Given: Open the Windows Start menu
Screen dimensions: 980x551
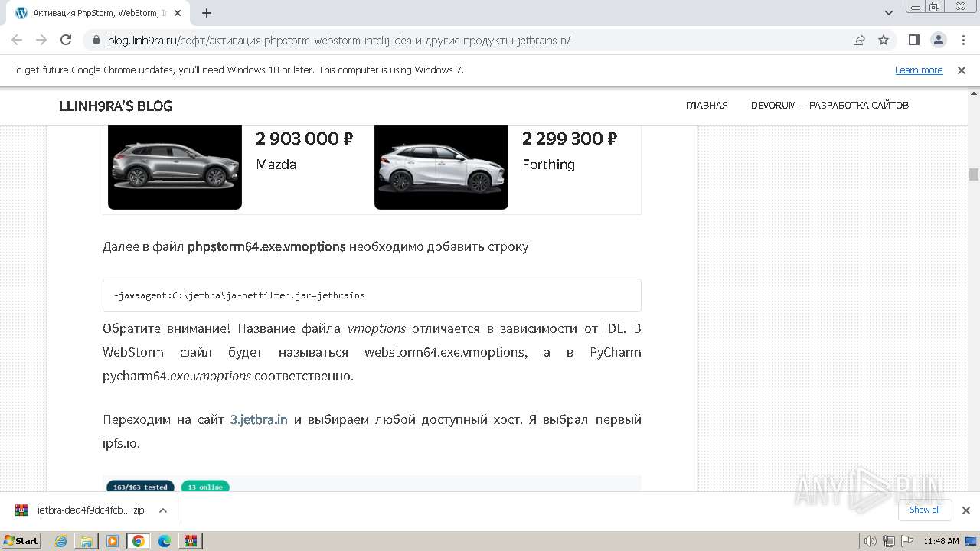Looking at the screenshot, I should tap(21, 541).
